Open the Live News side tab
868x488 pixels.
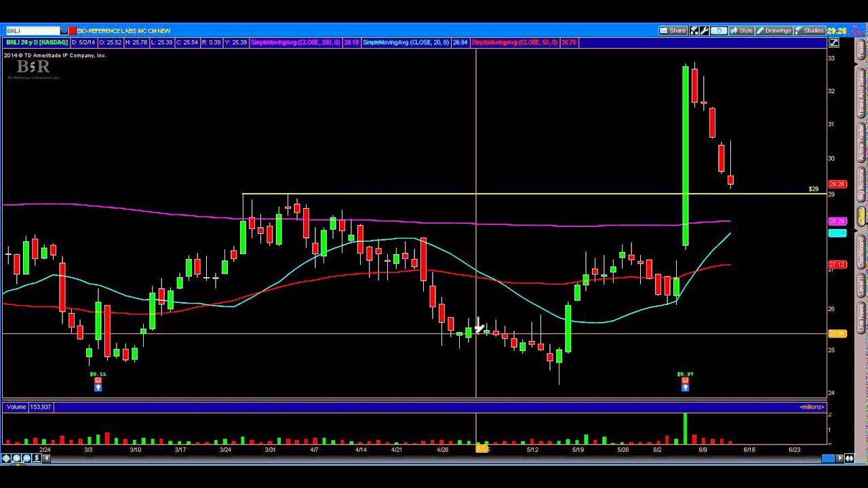pos(861,317)
